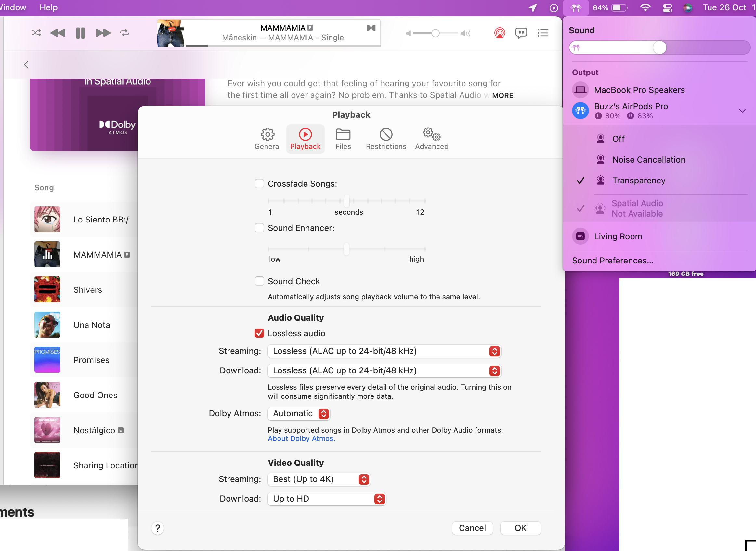Click the help question mark button
The image size is (756, 551).
click(158, 528)
